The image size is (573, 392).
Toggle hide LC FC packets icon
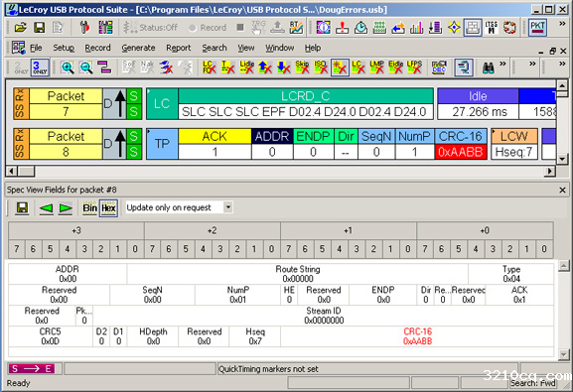pyautogui.click(x=209, y=67)
